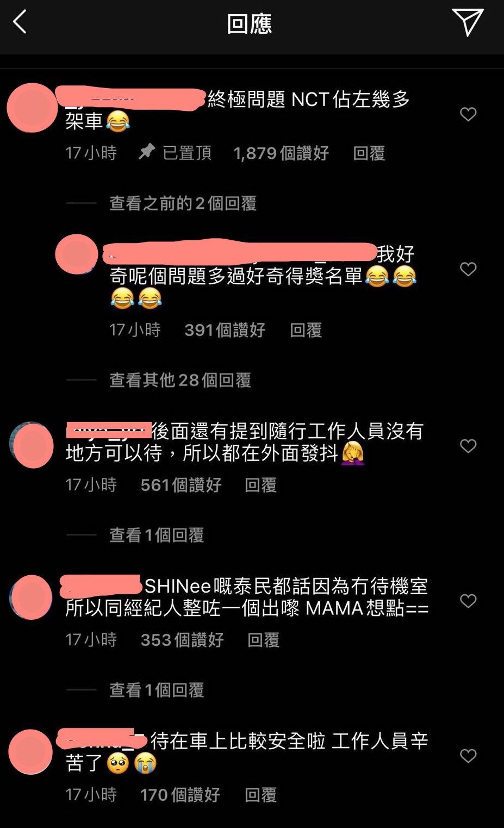
Task: Reply to the 561-likes comment
Action: coord(260,485)
